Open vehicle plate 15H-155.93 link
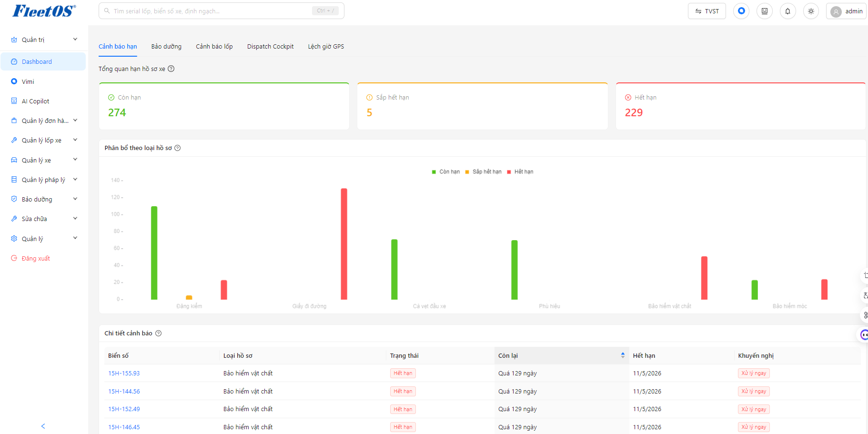 point(124,373)
